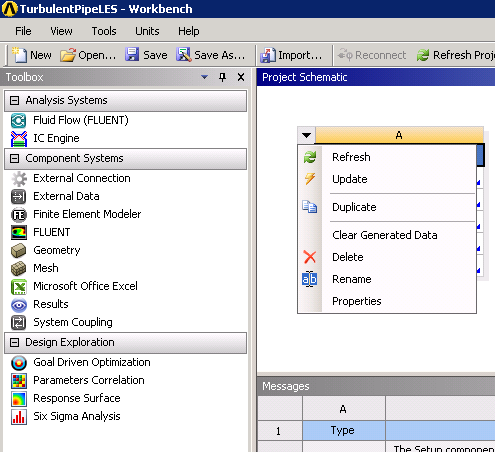Pin the Toolbox panel
The height and width of the screenshot is (452, 495).
point(222,77)
